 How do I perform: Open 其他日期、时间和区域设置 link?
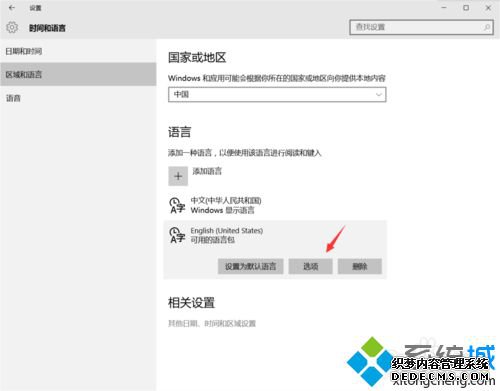click(212, 323)
